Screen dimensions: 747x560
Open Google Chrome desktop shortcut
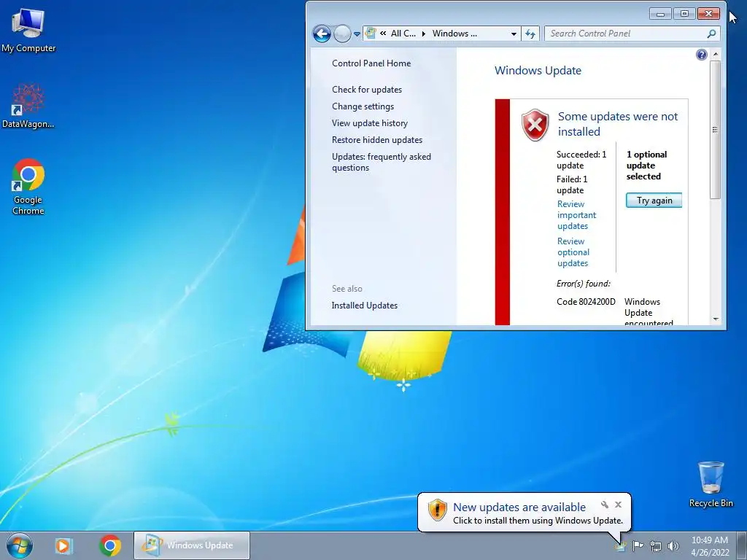click(x=28, y=186)
